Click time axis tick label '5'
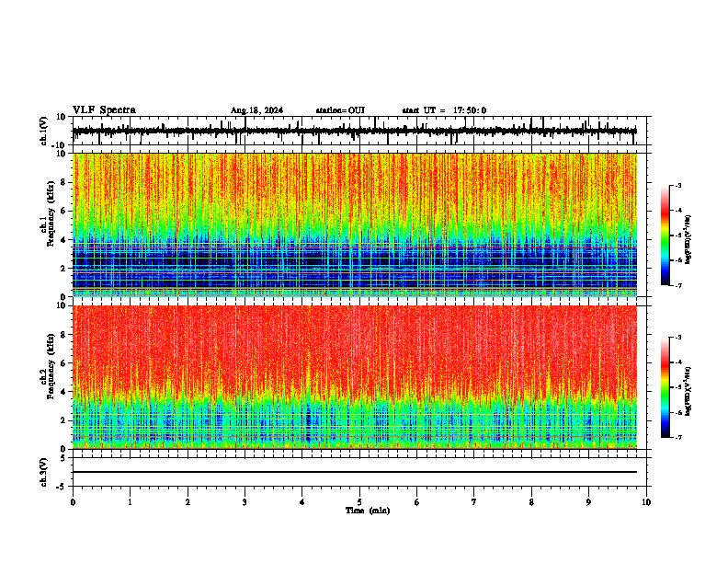This screenshot has height=563, width=728. (x=359, y=502)
